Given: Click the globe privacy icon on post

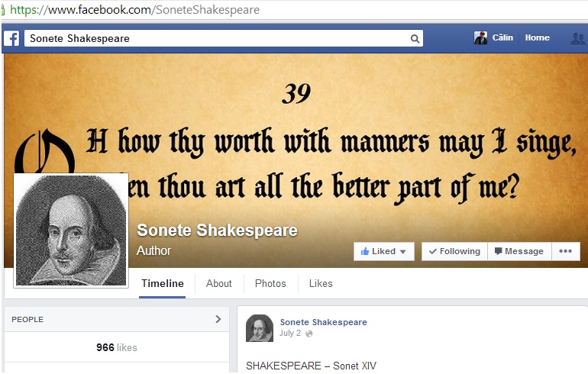Looking at the screenshot, I should click(x=309, y=334).
